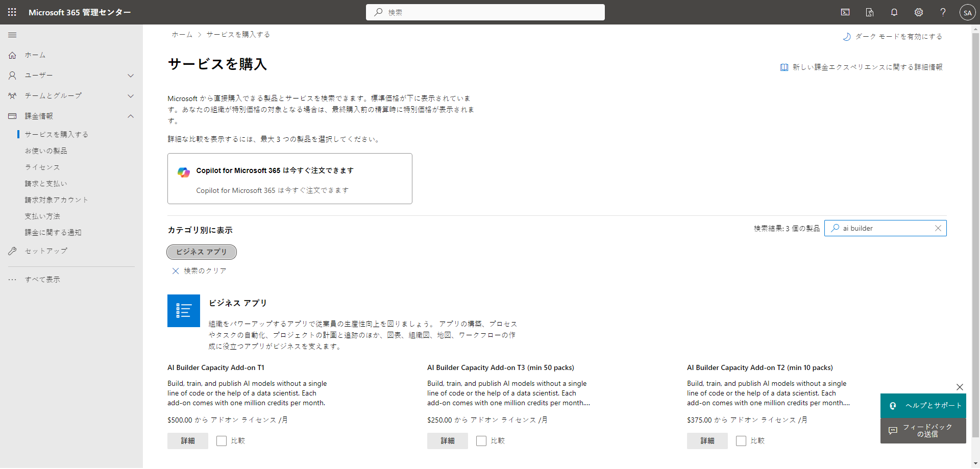Click the ellipsis icon beside すべて表示
Screen dimensions: 980x469
[12, 280]
